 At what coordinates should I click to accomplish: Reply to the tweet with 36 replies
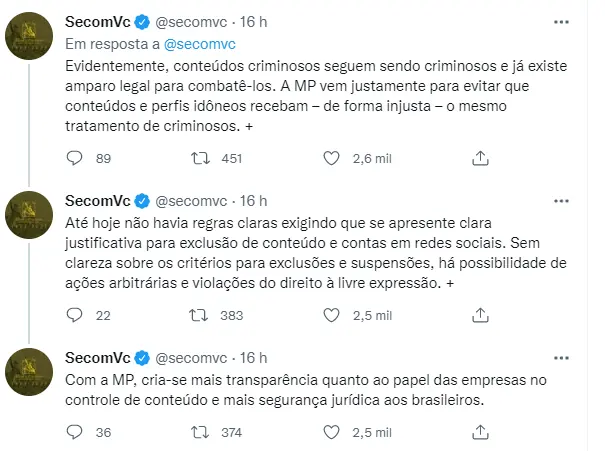point(73,431)
